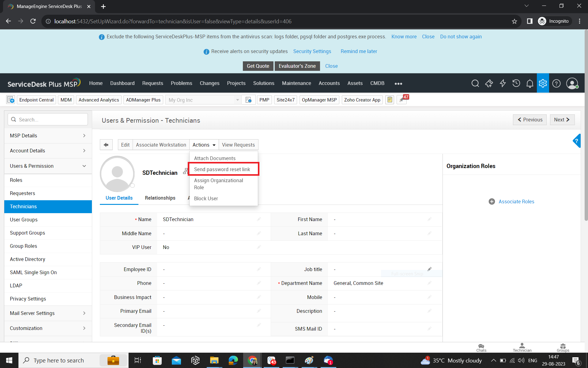Open the Mail app in the taskbar
Viewport: 588px width, 368px height.
[176, 360]
